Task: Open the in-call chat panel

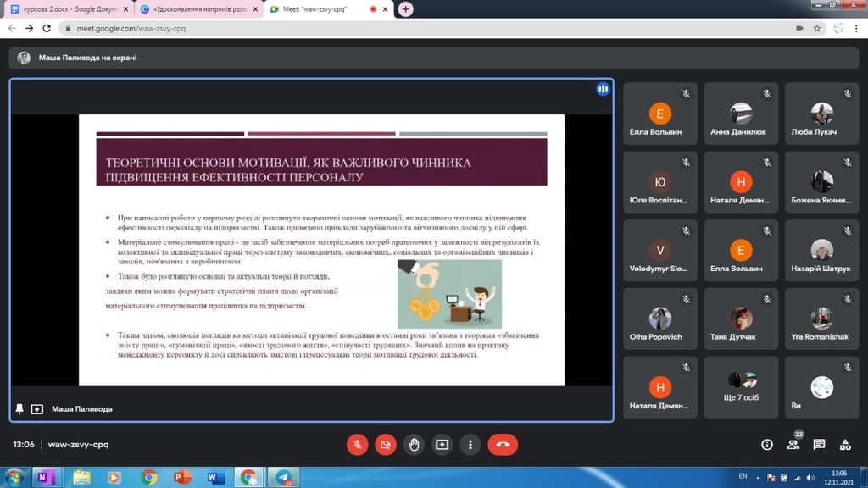Action: 819,445
